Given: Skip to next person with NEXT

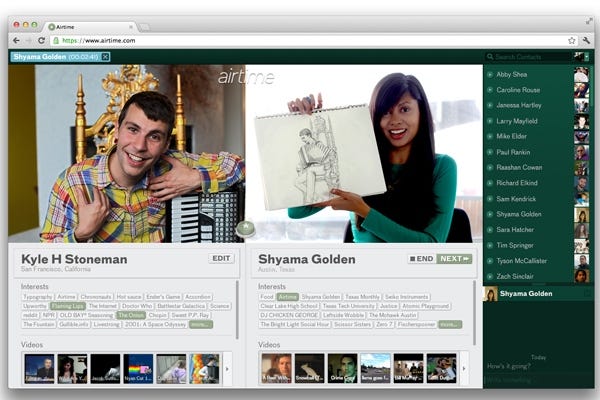Looking at the screenshot, I should (x=454, y=259).
